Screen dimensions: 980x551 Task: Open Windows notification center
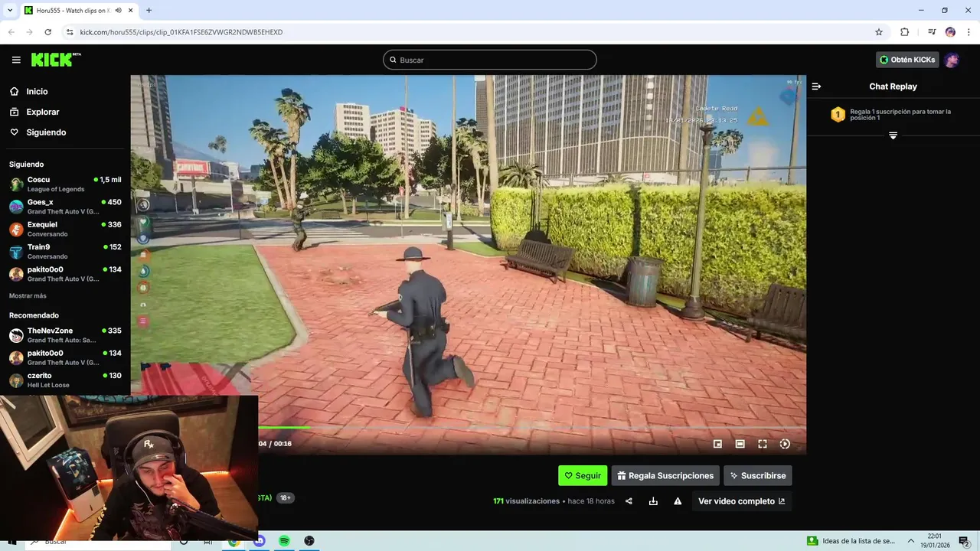(964, 540)
